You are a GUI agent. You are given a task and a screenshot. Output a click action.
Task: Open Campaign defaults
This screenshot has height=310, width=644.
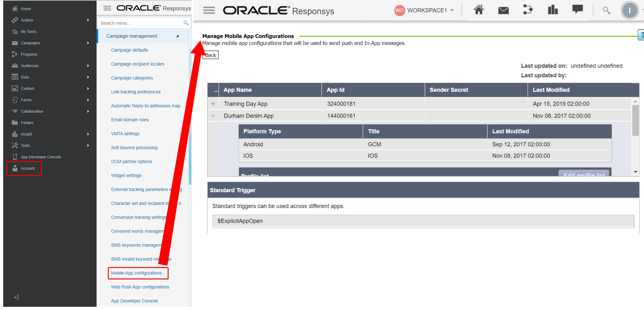[x=129, y=50]
